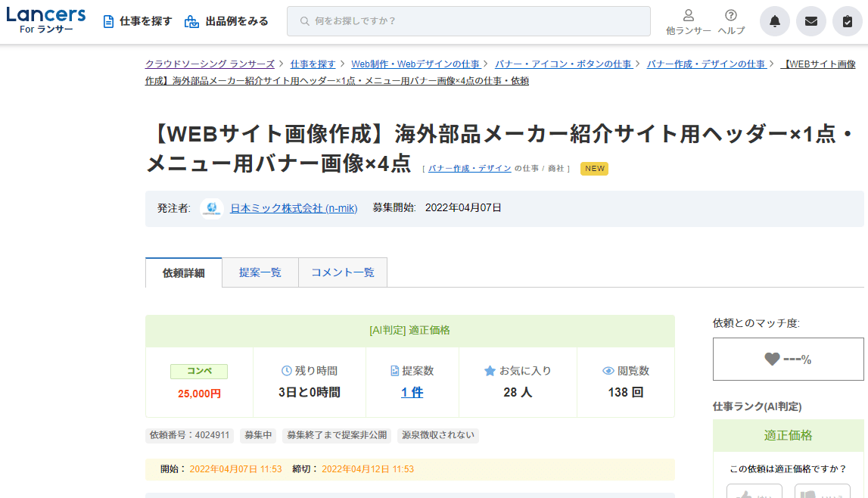Viewport: 868px width, 498px height.
Task: Open 日本ミック株式会社 (n-mik) profile link
Action: tap(294, 208)
